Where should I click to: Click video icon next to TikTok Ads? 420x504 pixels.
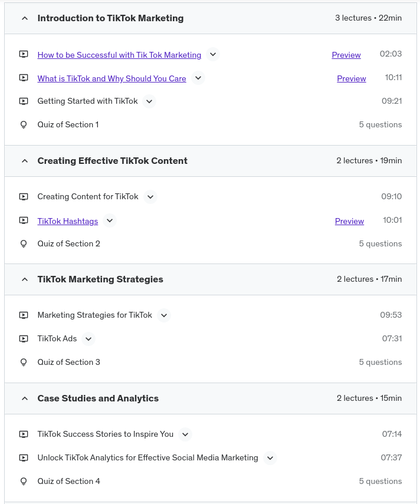click(x=24, y=339)
